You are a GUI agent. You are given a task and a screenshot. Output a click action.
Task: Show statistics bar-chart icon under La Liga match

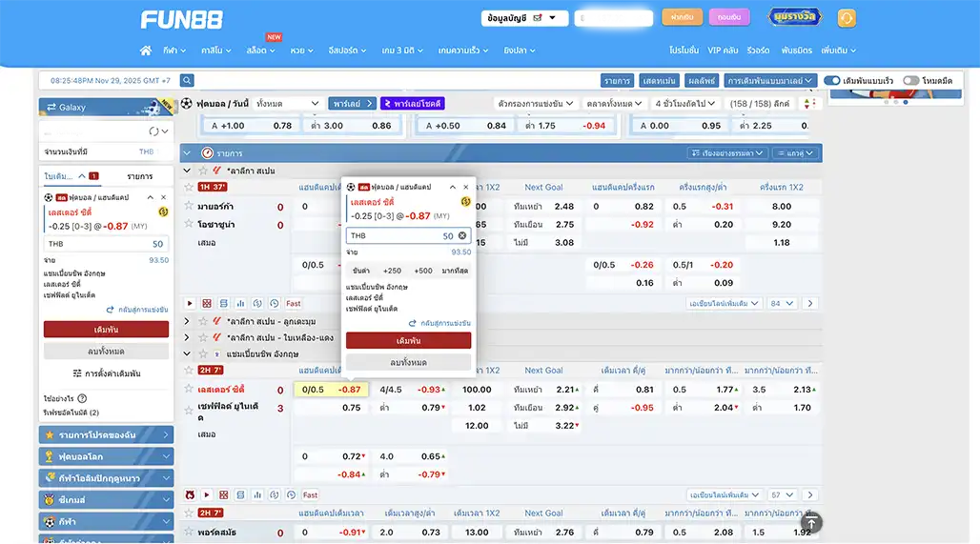pos(240,304)
